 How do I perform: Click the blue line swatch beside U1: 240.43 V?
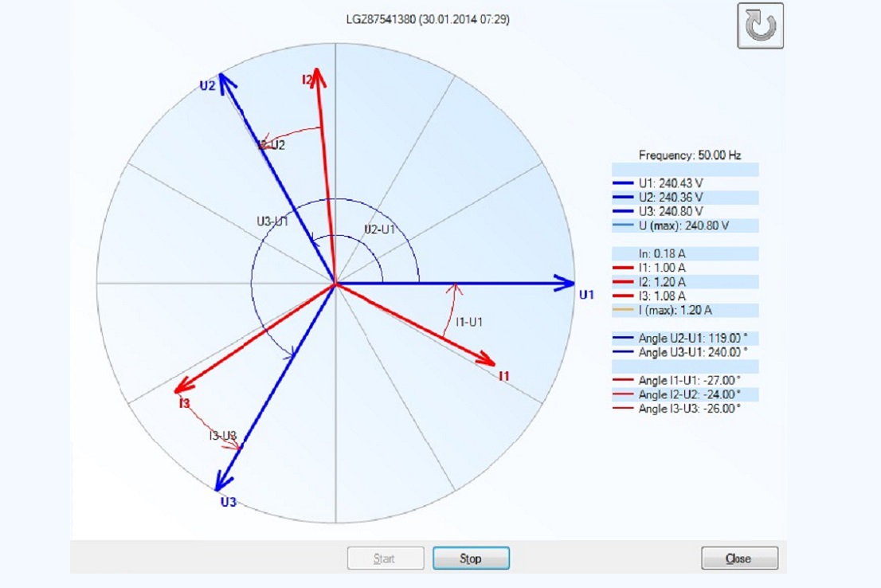coord(624,183)
